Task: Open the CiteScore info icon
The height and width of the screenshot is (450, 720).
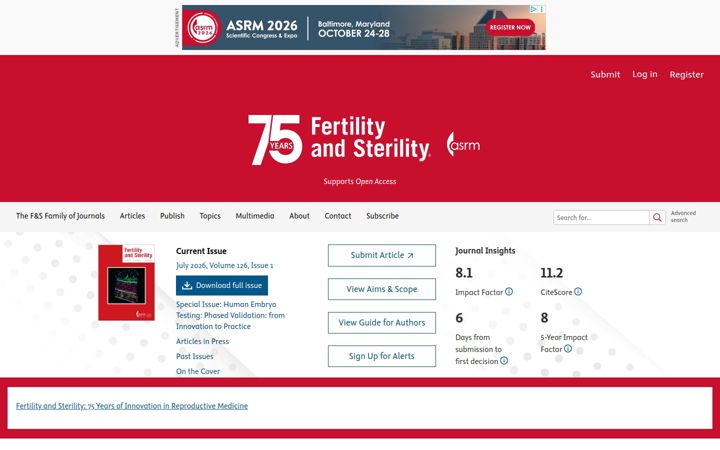Action: coord(578,292)
